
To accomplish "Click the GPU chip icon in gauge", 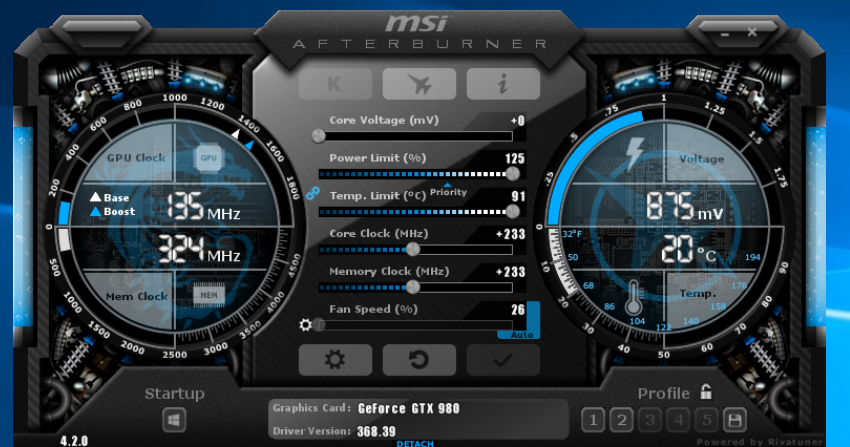I will [209, 158].
